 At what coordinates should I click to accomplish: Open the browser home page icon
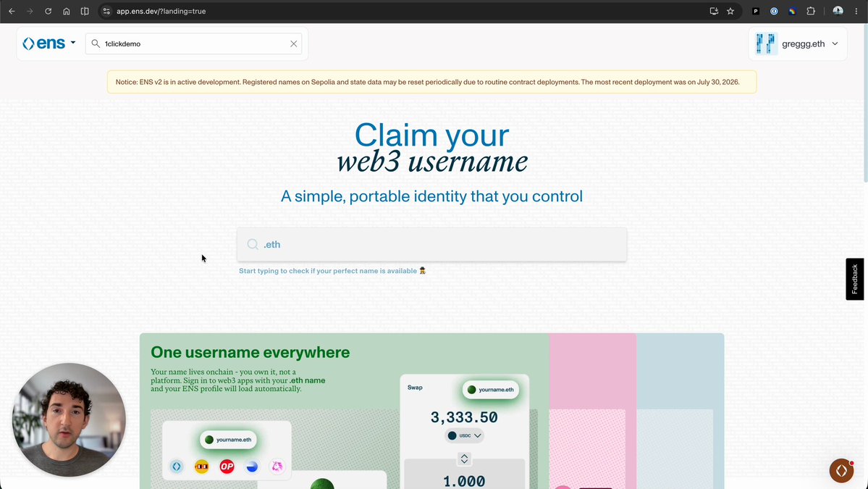coord(67,11)
